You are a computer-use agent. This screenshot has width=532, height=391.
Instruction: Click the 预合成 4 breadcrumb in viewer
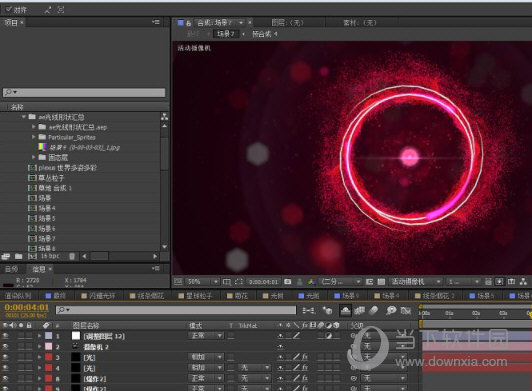pyautogui.click(x=265, y=34)
